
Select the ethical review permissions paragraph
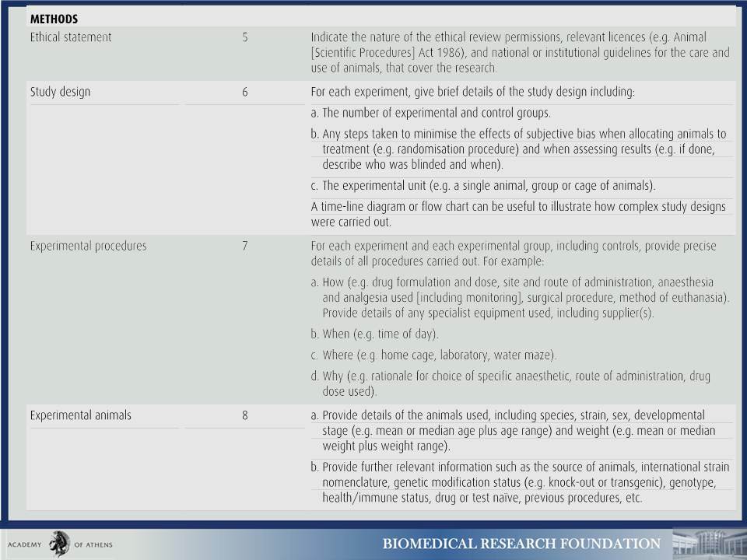click(x=521, y=52)
